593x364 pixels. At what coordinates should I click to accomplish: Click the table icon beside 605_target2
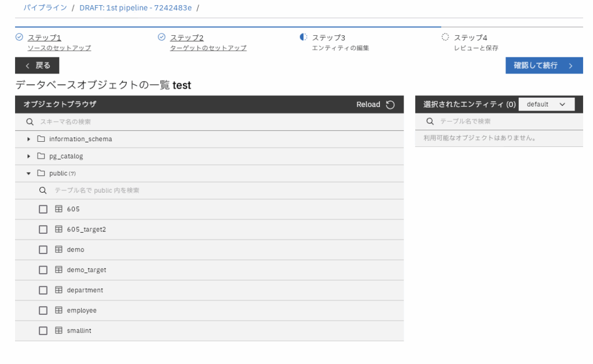tap(58, 229)
